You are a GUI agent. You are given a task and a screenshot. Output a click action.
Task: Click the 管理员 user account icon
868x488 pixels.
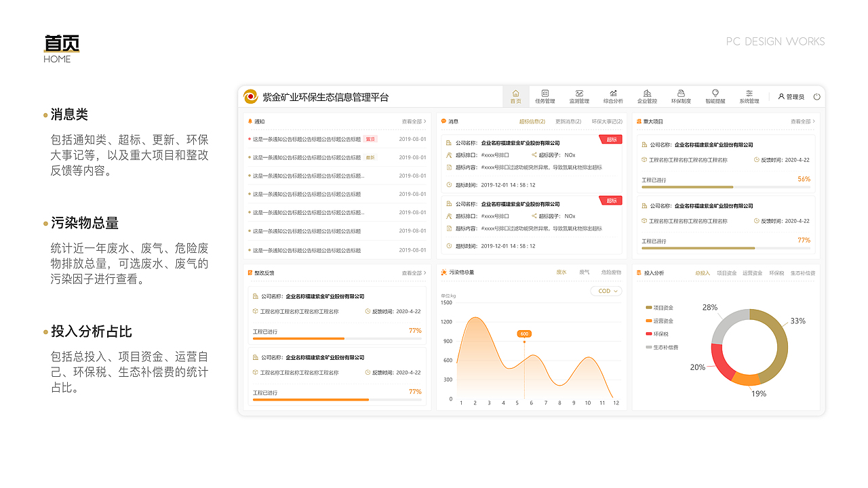(x=781, y=97)
